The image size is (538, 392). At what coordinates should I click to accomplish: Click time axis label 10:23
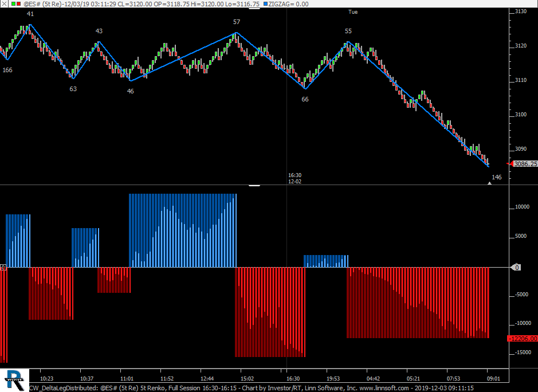pyautogui.click(x=46, y=378)
